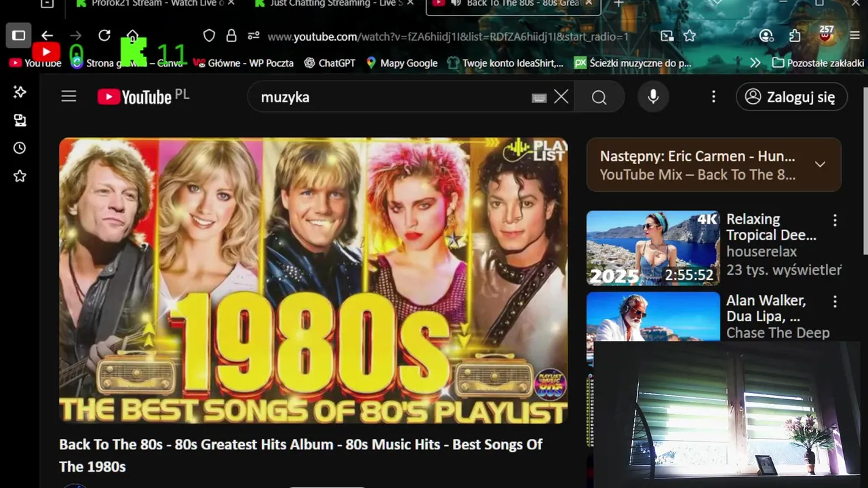Click the Zaloguj się sign-in button

point(791,97)
